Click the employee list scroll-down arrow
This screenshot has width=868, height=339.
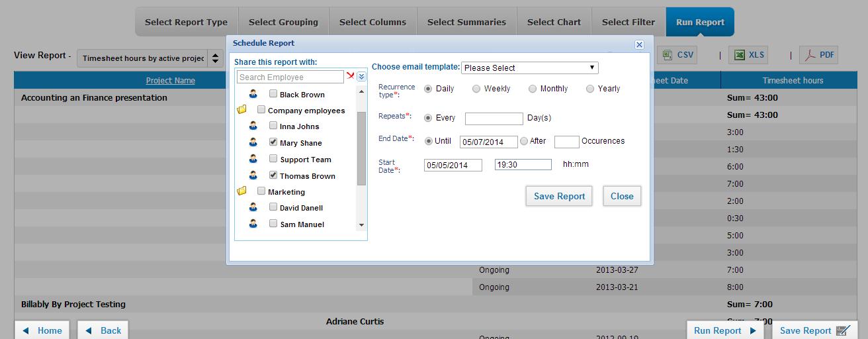(x=361, y=225)
